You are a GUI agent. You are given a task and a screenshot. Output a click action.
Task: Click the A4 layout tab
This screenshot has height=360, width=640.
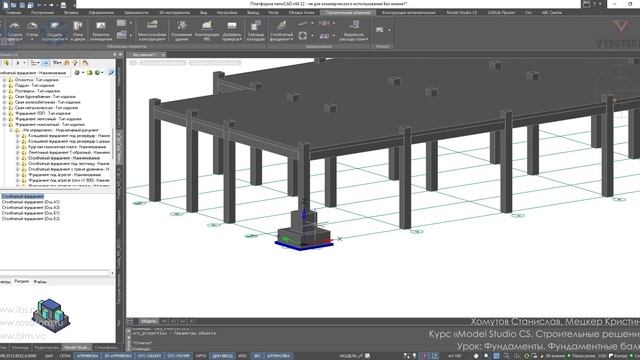[164, 321]
